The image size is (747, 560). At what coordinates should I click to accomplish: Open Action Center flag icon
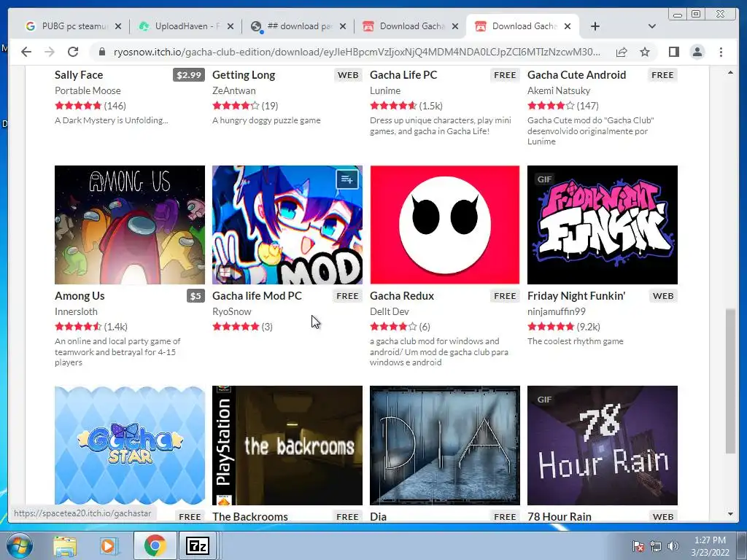(x=638, y=546)
